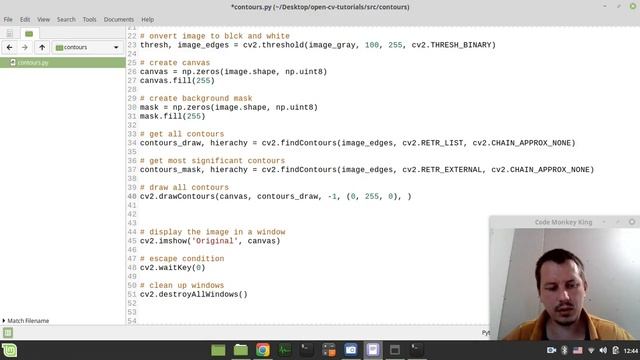Toggle the side panel button in status bar

[x=8, y=333]
